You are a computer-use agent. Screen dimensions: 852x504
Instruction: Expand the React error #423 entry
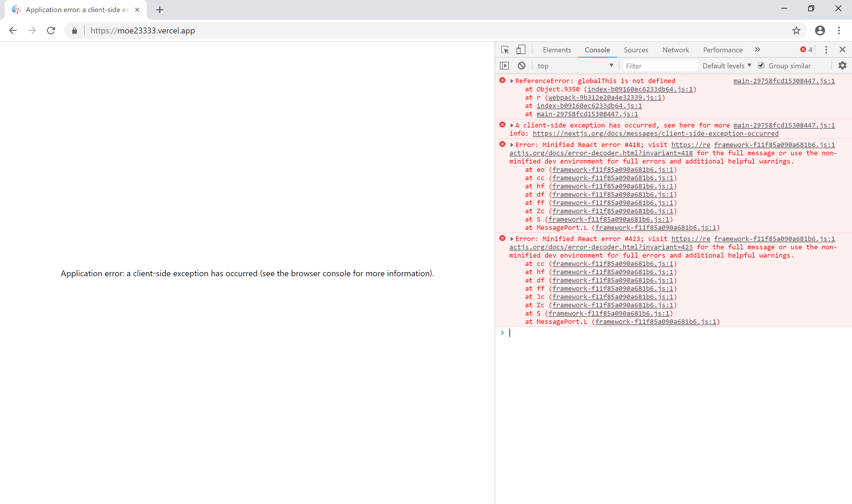tap(512, 239)
